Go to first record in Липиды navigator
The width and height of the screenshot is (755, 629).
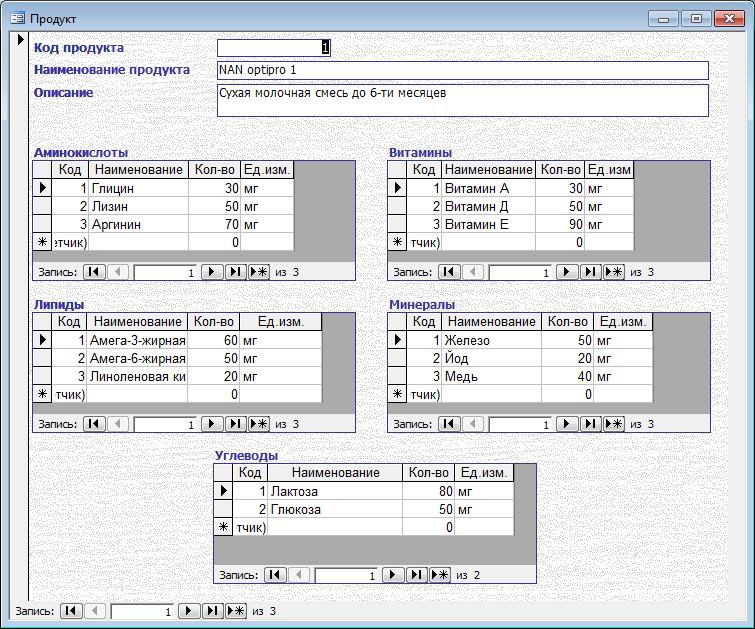click(93, 424)
